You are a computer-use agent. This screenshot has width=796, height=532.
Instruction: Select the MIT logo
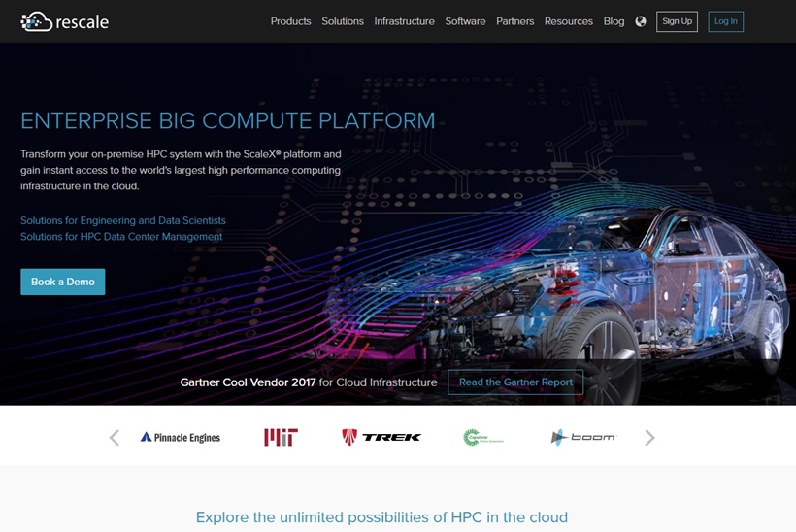click(x=281, y=437)
